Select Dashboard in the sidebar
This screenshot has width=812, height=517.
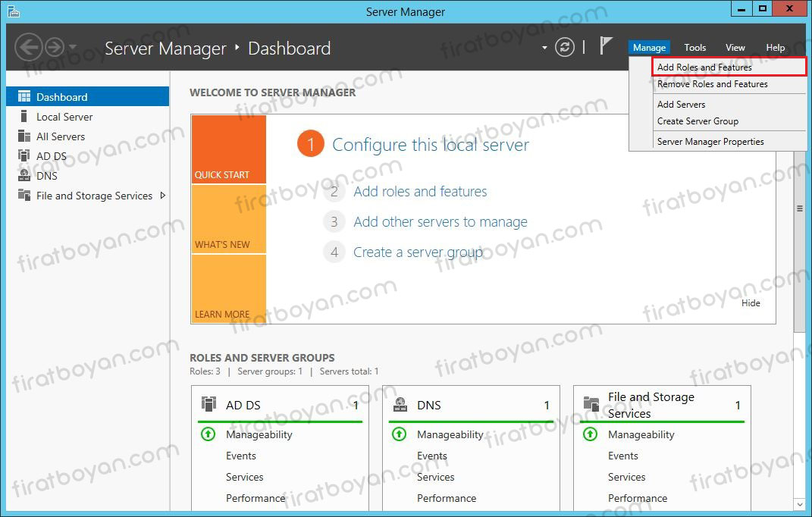pos(87,97)
